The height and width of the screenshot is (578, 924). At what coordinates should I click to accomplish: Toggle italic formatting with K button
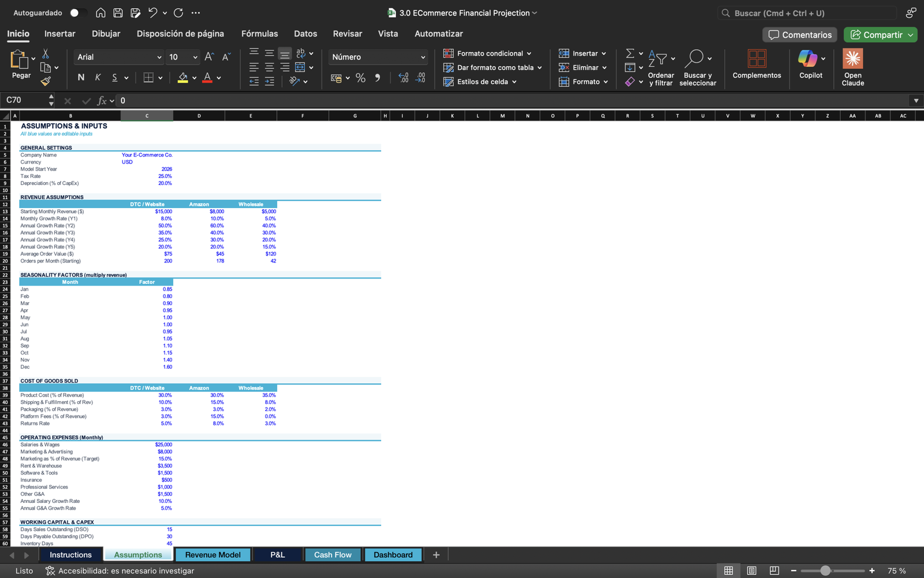[x=98, y=77]
